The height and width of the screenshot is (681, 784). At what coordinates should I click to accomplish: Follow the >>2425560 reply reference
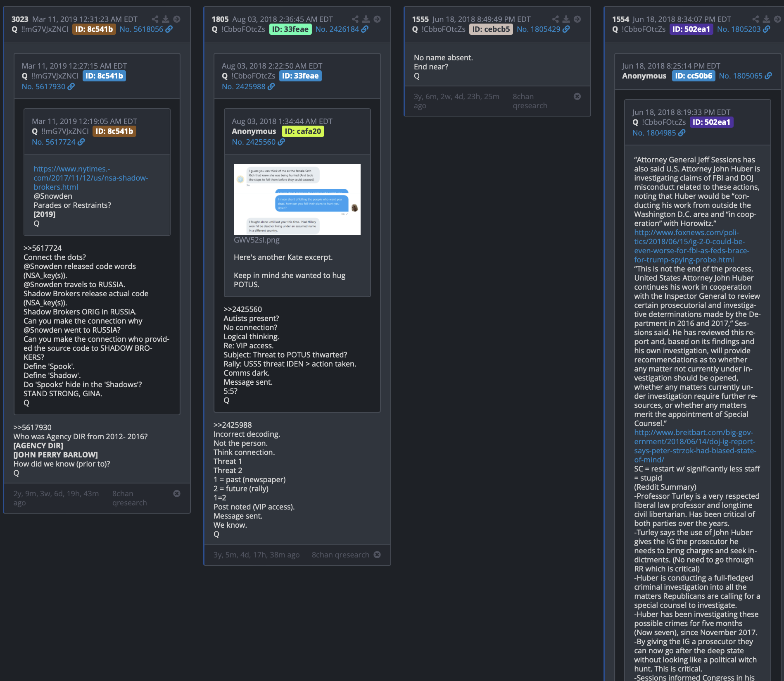point(243,310)
